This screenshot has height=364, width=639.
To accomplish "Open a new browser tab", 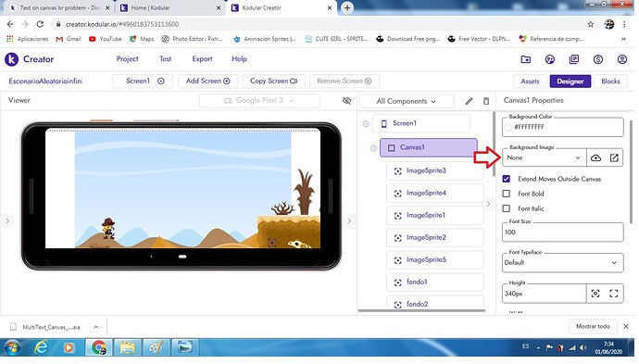I will 347,7.
